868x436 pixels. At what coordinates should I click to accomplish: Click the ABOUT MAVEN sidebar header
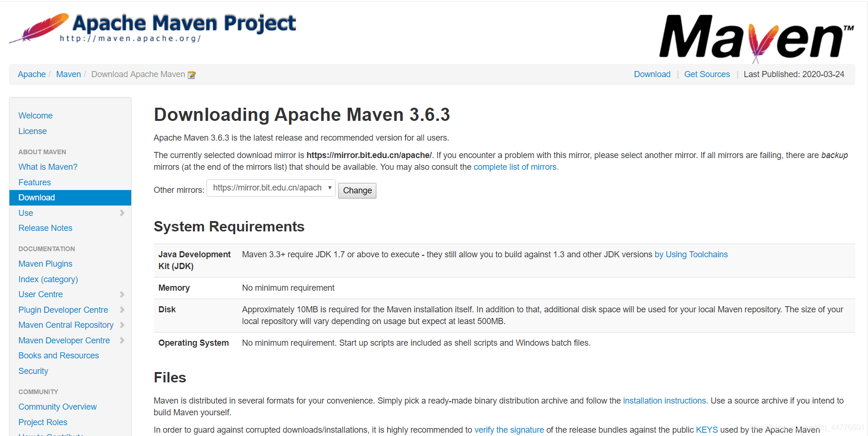[42, 152]
